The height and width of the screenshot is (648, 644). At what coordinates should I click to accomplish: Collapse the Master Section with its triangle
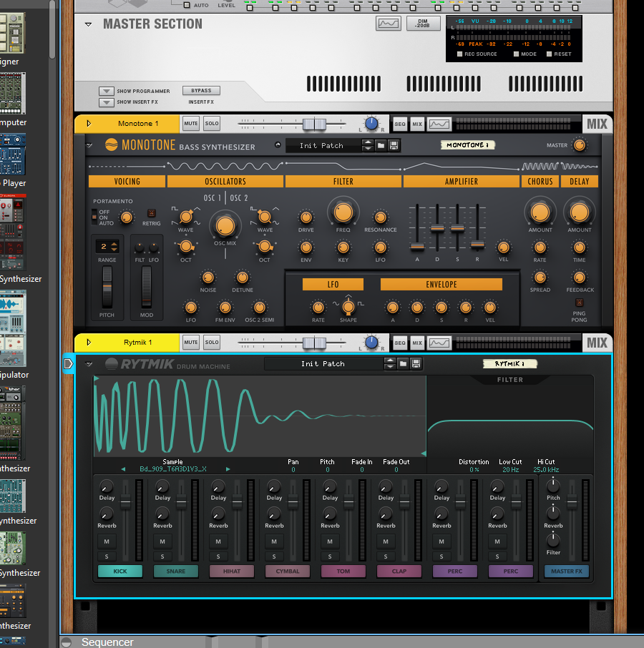[x=88, y=24]
